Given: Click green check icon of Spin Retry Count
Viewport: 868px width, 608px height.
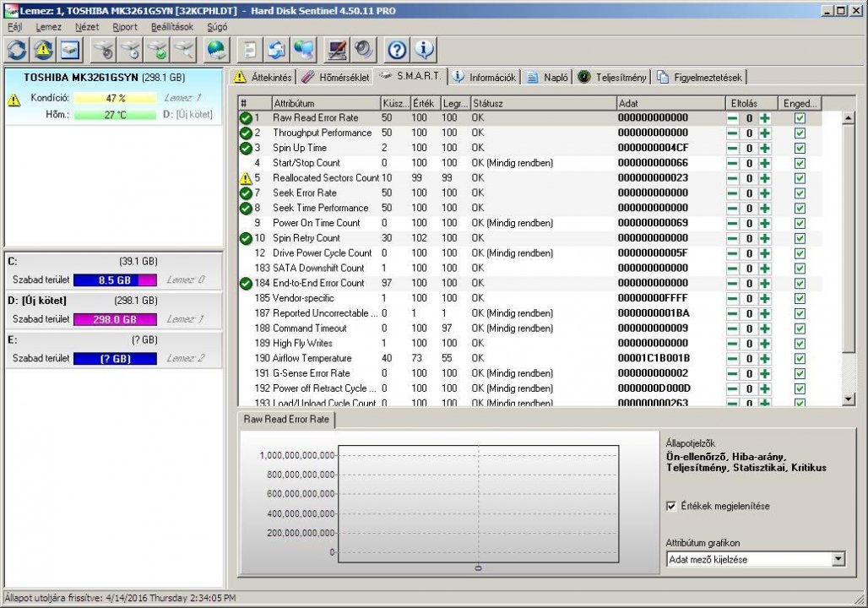Looking at the screenshot, I should click(246, 238).
